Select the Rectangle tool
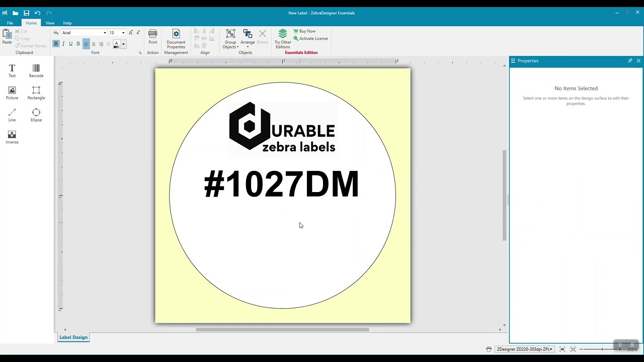644x362 pixels. 36,93
